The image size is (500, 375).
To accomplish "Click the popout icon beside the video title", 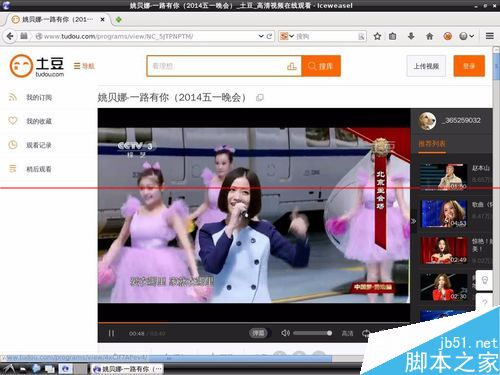I will pyautogui.click(x=260, y=98).
